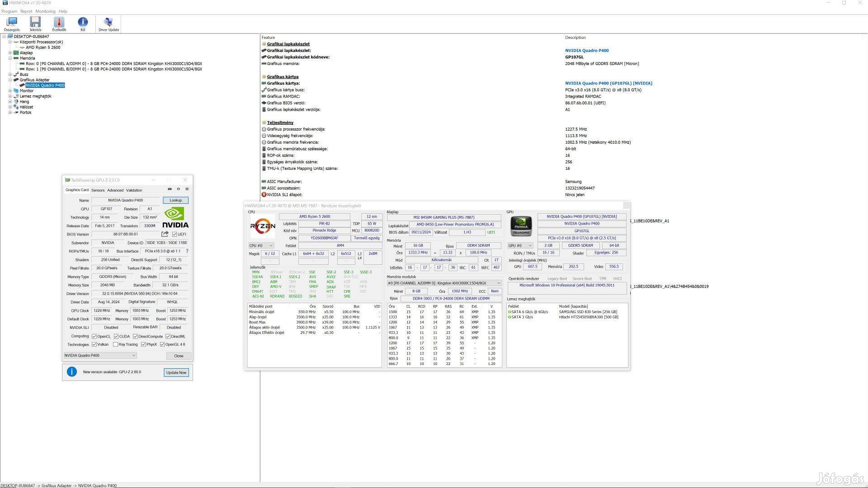Expand the Alaplap tree node

pos(10,53)
